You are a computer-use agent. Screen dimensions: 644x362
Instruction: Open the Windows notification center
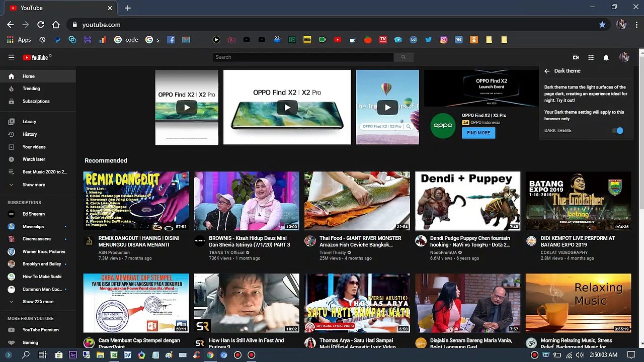click(631, 355)
